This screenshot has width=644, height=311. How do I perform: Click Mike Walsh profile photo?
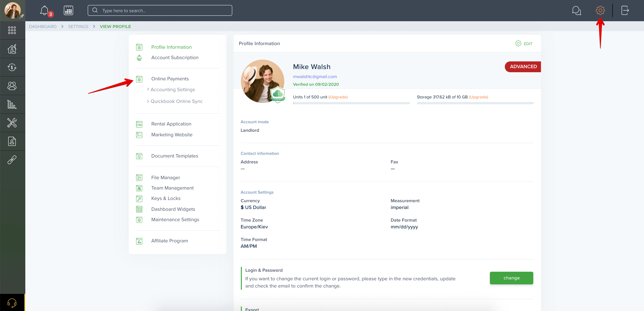pos(262,81)
